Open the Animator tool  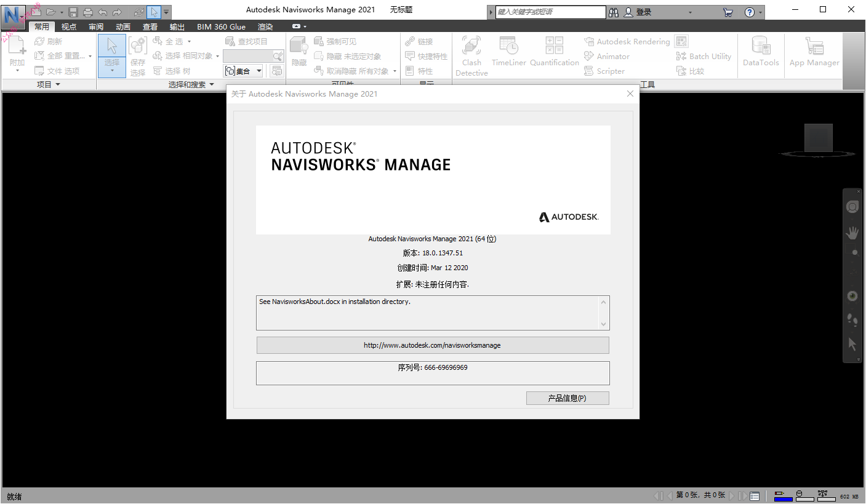[607, 56]
